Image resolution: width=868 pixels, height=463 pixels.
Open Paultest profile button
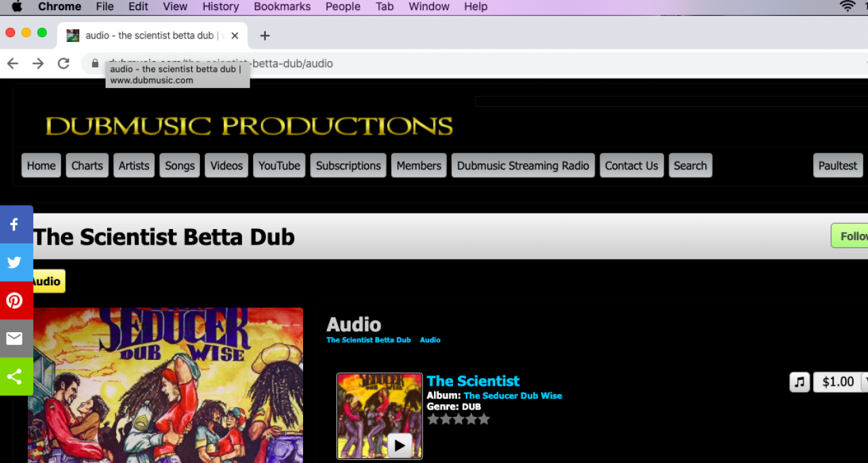[x=838, y=165]
